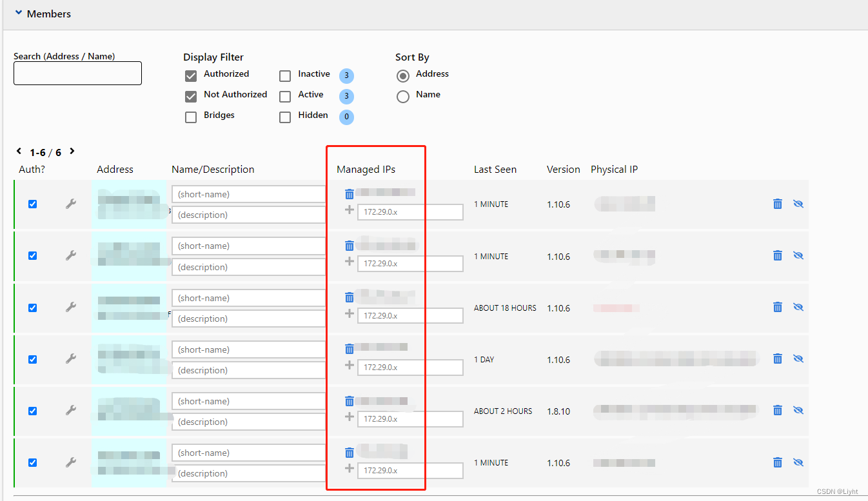Uncheck the Authorized display filter
This screenshot has width=868, height=501.
(x=191, y=76)
